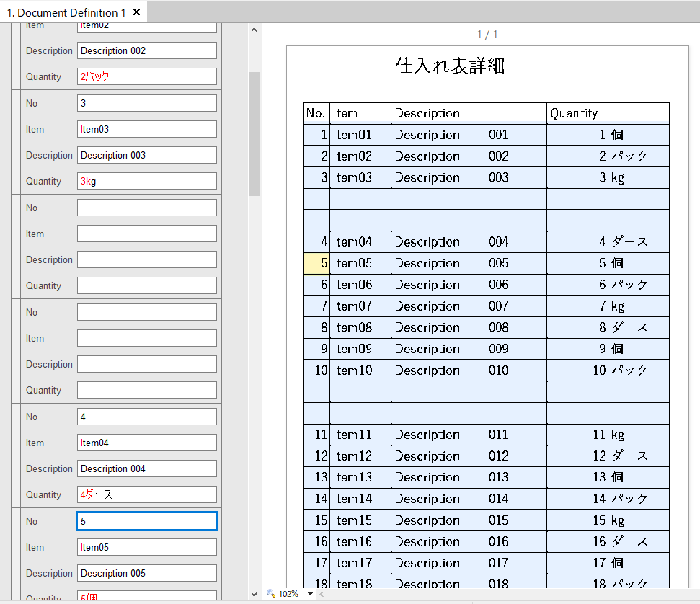Click the 仕入れ表詳細 title in preview

click(x=450, y=66)
